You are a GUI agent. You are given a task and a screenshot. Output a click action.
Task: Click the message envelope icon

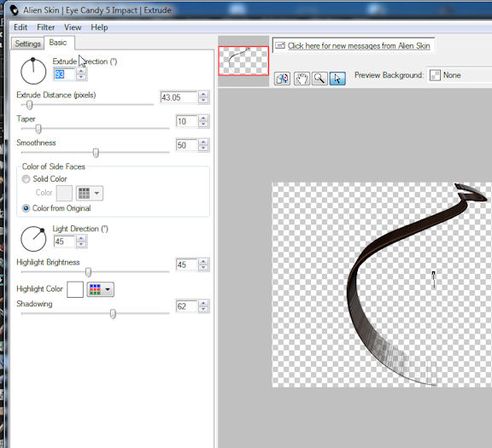[280, 46]
